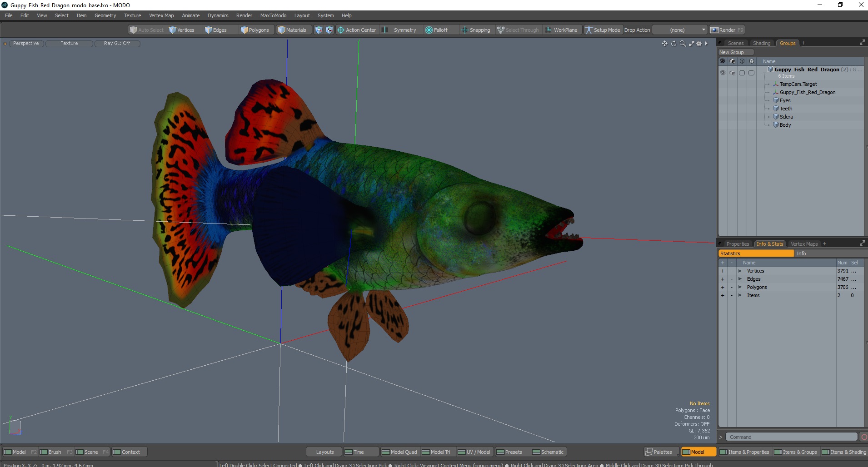Open the Texture shading style selector
Viewport: 868px width, 467px height.
point(69,43)
